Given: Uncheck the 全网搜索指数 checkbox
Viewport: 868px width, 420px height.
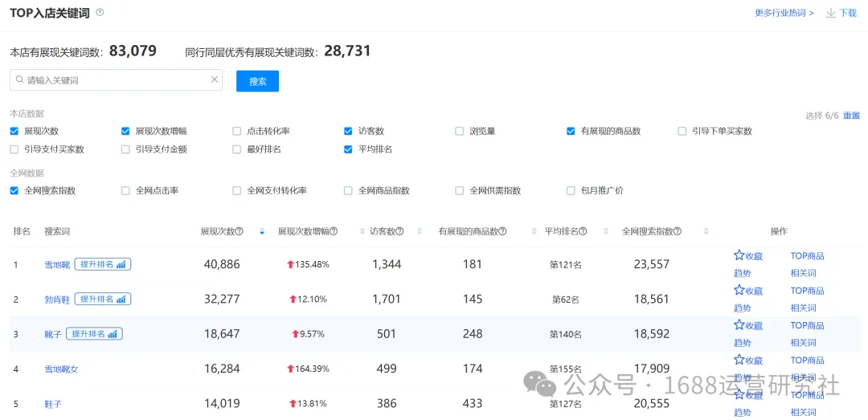Looking at the screenshot, I should (x=14, y=191).
